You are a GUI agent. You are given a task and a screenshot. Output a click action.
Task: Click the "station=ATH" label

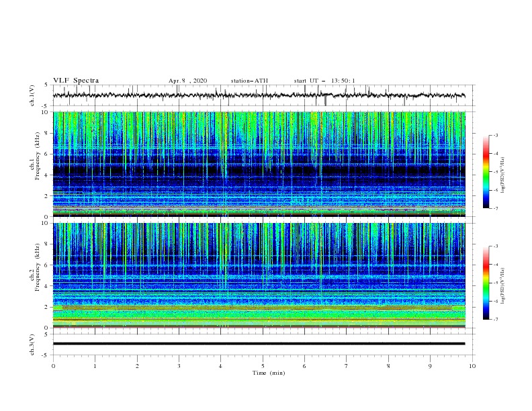pyautogui.click(x=249, y=81)
